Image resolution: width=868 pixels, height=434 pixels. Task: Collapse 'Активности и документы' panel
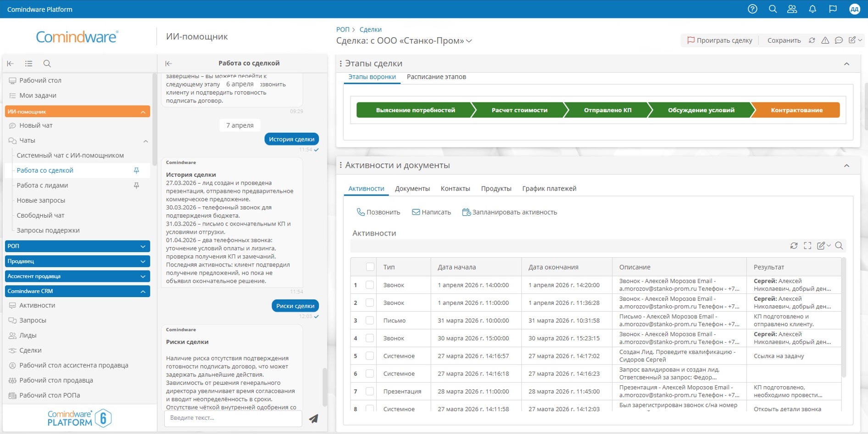coord(846,166)
